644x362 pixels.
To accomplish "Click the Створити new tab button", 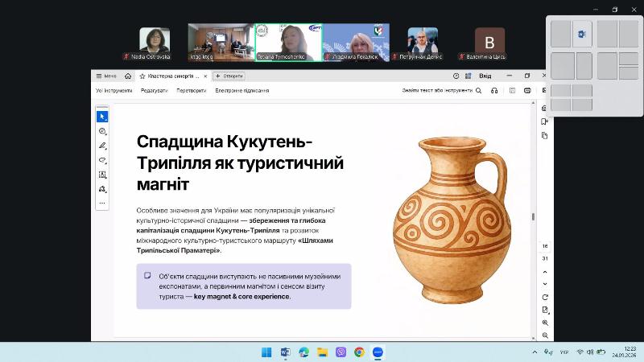I will coord(229,76).
